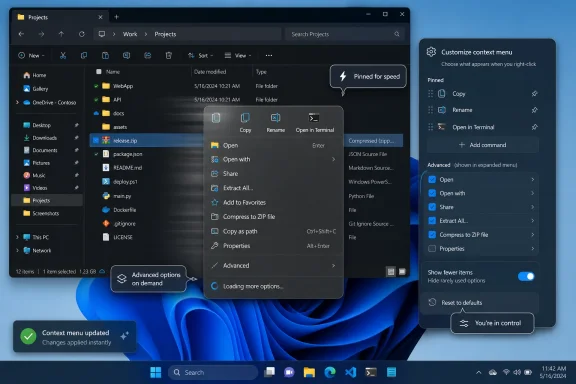576x384 pixels.
Task: Expand the Advanced submenu arrow
Action: (x=333, y=266)
